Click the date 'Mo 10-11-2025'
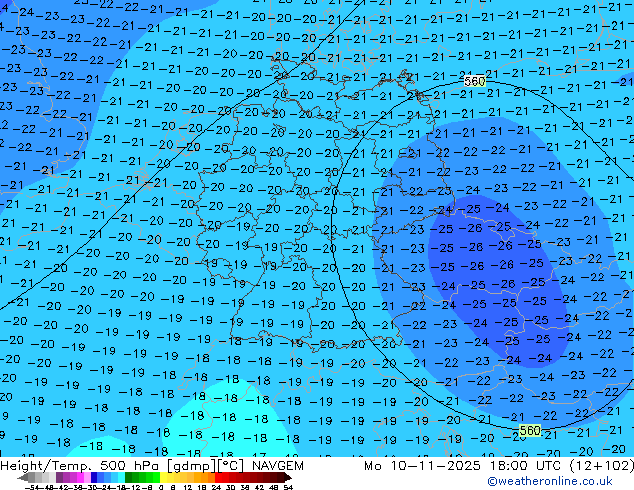 click(x=422, y=466)
